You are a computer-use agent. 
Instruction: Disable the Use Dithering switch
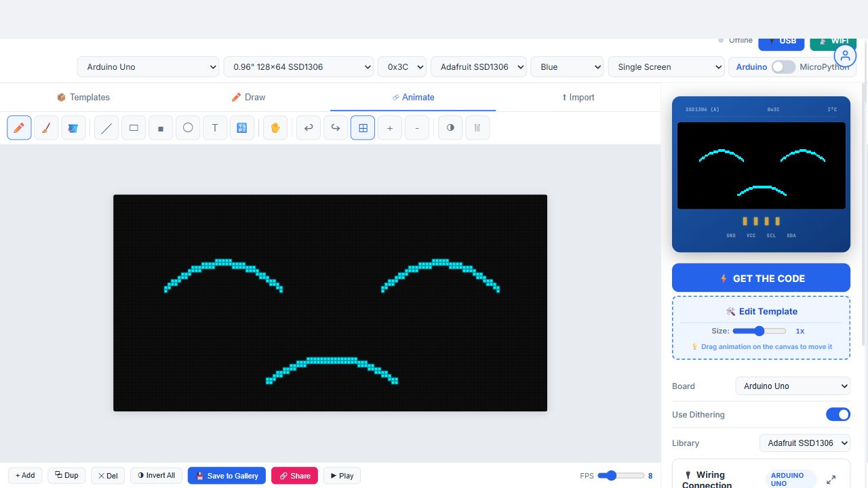pyautogui.click(x=838, y=414)
